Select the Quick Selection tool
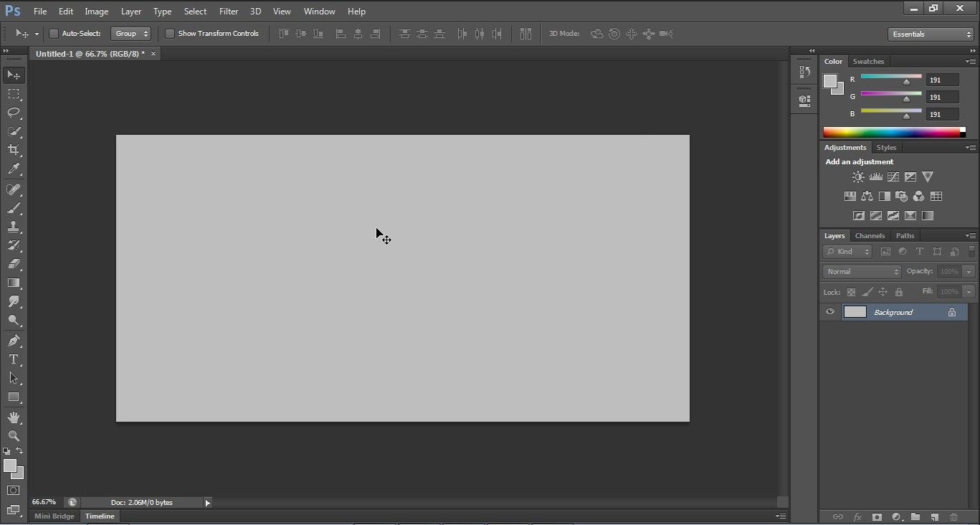This screenshot has width=980, height=525. click(14, 131)
